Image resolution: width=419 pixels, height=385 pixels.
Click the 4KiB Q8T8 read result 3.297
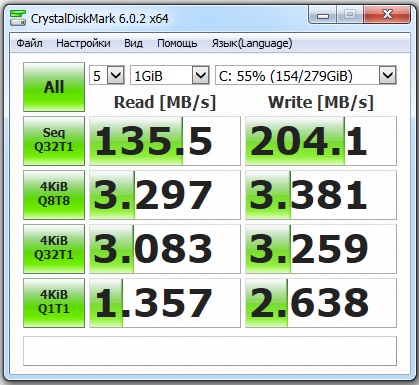coord(165,195)
